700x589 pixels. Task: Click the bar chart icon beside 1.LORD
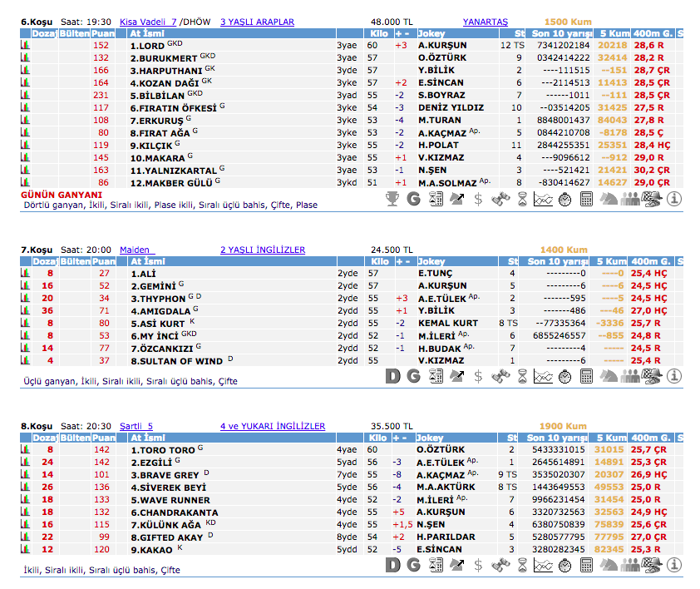(x=25, y=45)
